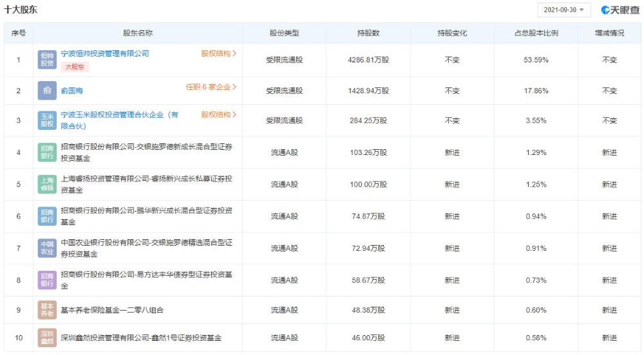Click the 深圳鑫然 avatar icon
The image size is (644, 355).
click(x=47, y=338)
